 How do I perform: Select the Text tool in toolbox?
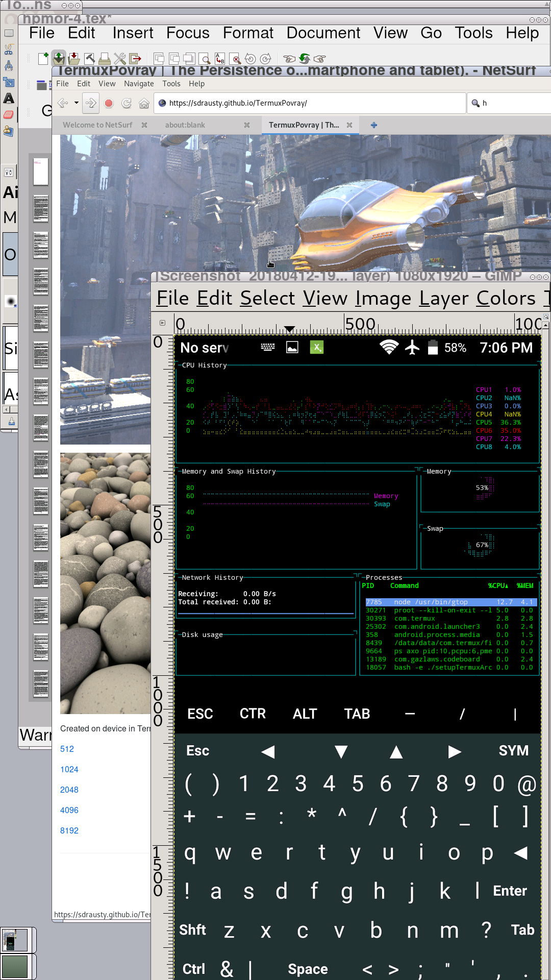click(9, 98)
